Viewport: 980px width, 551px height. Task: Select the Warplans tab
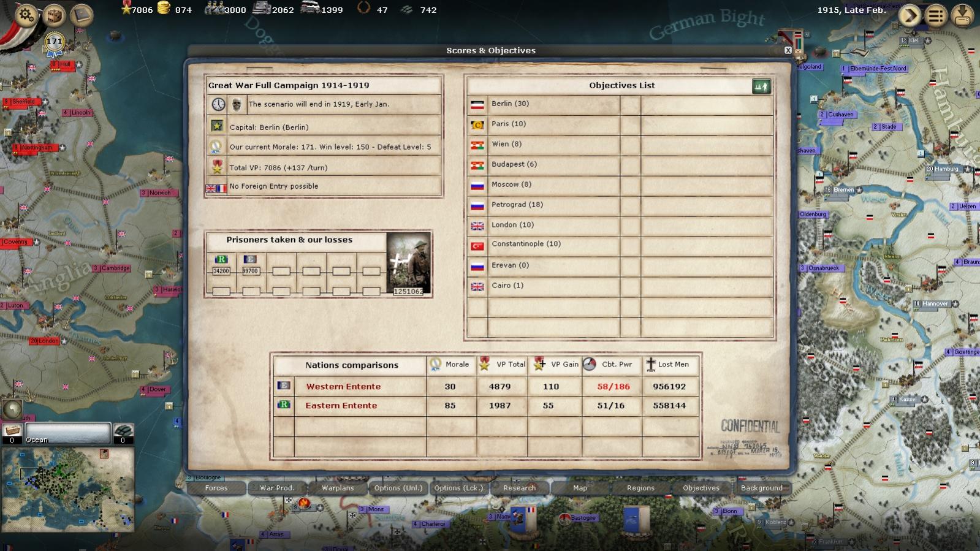[338, 488]
